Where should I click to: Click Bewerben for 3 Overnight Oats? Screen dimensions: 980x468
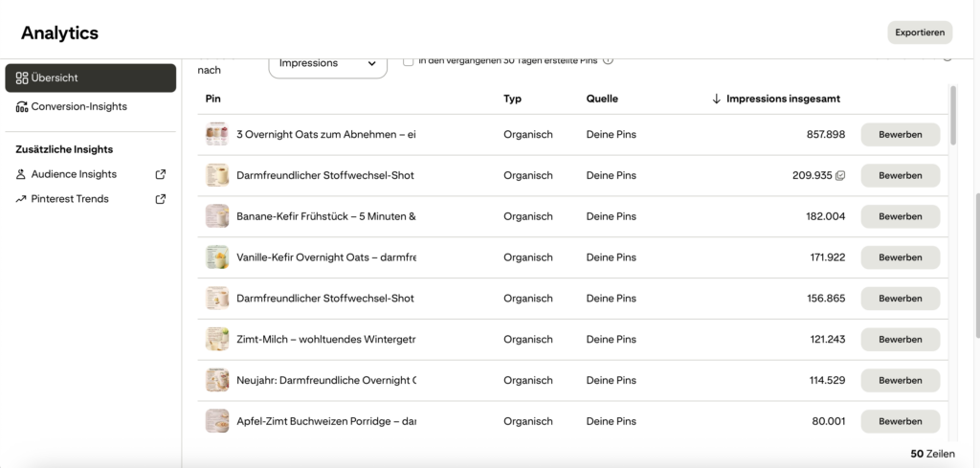click(900, 134)
